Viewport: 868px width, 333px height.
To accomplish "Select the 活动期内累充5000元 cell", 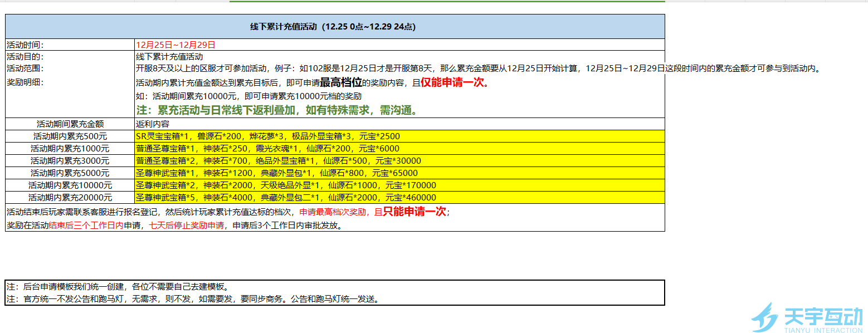I will coord(70,173).
